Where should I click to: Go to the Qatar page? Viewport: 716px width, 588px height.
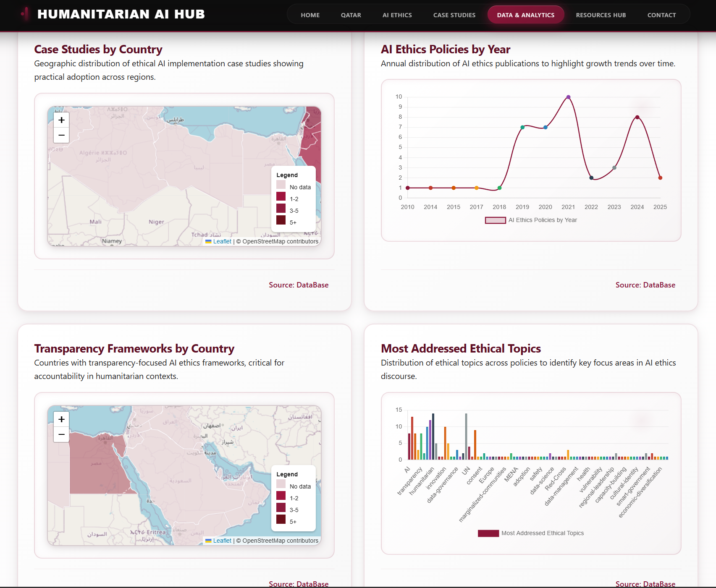(x=351, y=15)
